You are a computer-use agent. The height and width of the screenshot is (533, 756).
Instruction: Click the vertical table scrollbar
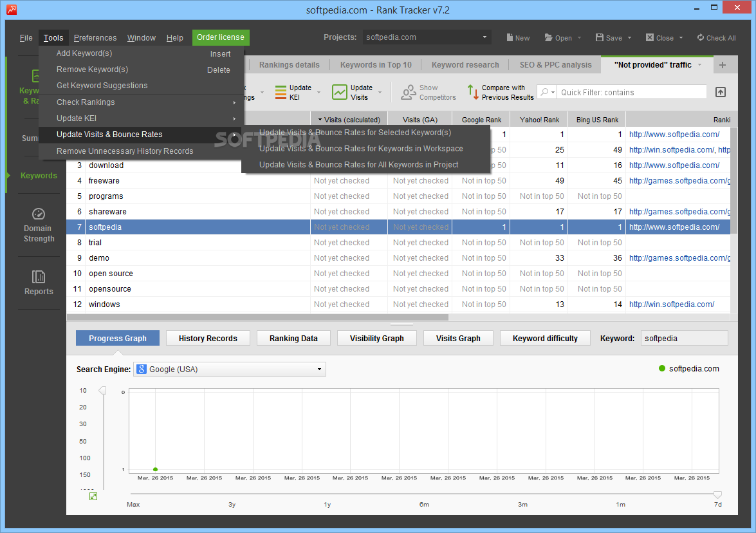point(734,181)
